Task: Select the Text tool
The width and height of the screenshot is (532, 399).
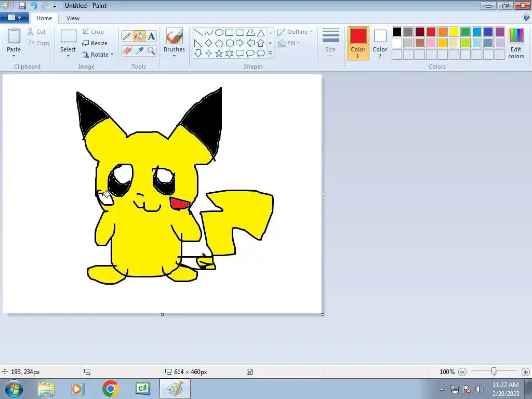Action: point(151,36)
